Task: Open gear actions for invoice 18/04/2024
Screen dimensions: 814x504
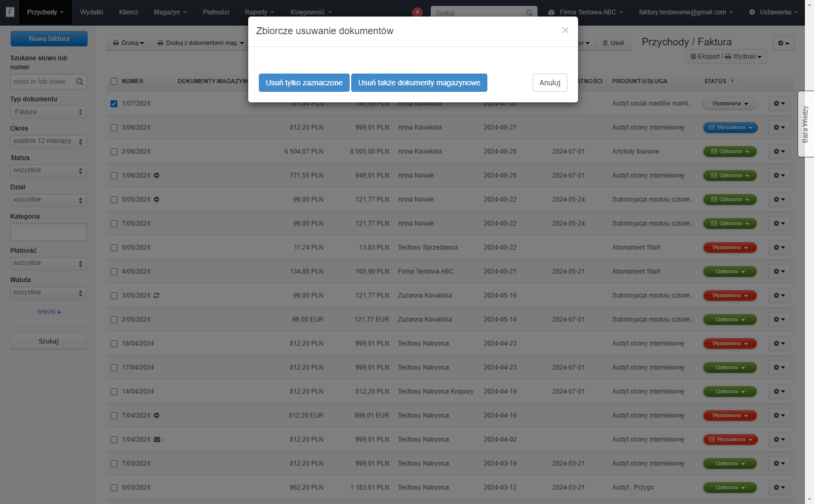Action: (x=779, y=343)
